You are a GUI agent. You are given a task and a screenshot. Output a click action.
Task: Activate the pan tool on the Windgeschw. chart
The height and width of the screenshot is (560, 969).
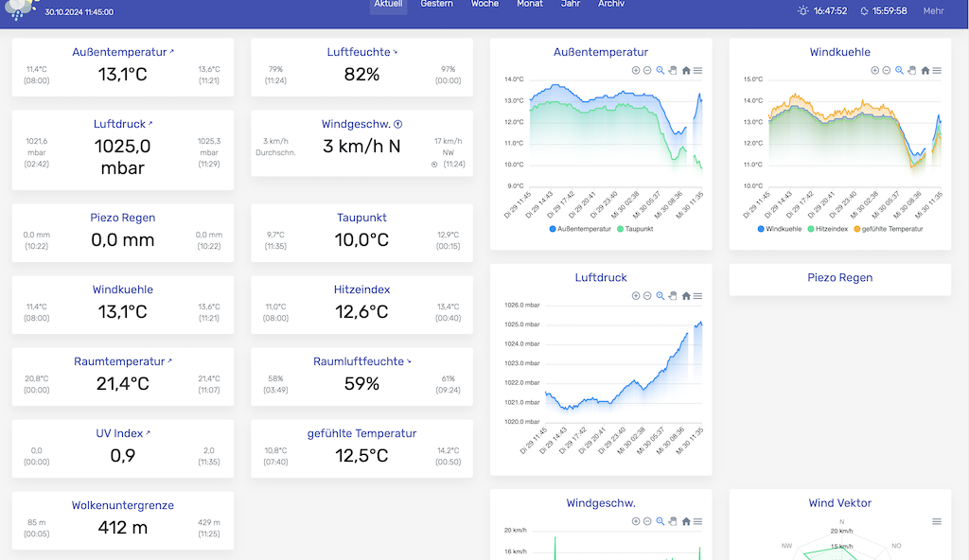[x=673, y=521]
